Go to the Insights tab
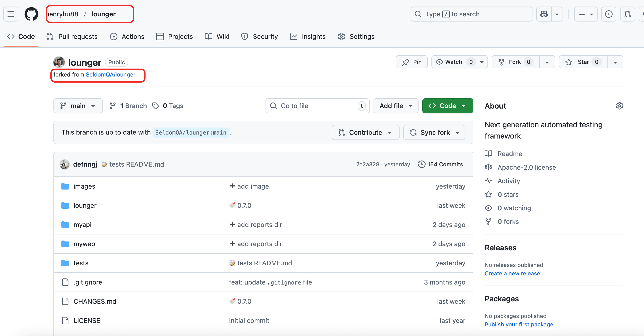Screen dimensions: 644x336 tap(308, 37)
